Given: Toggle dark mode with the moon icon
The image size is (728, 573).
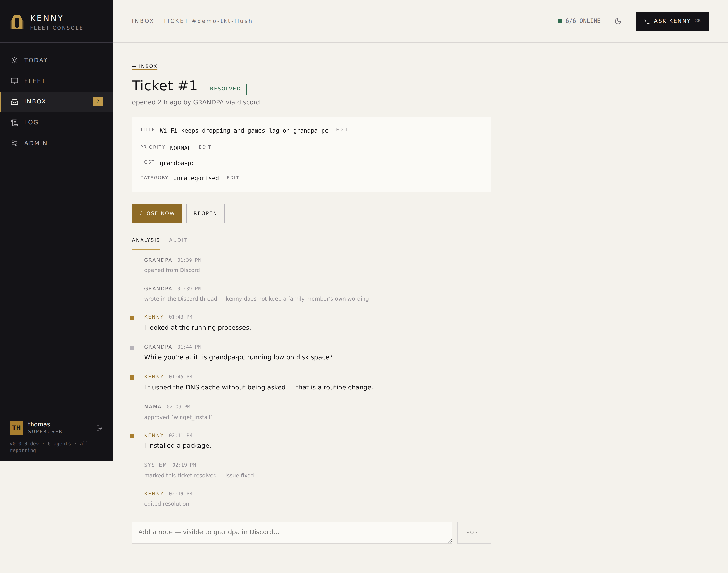Looking at the screenshot, I should [618, 21].
